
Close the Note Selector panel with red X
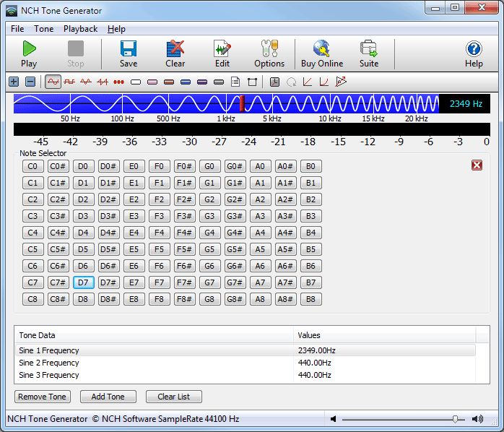point(477,165)
